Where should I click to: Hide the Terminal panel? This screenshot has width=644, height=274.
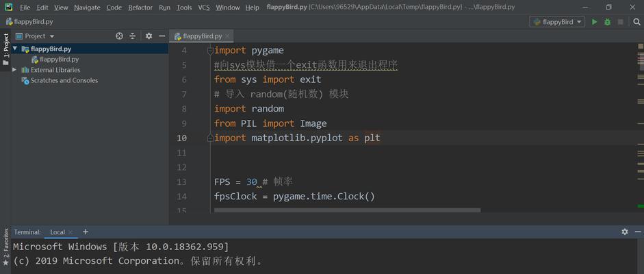coord(637,232)
